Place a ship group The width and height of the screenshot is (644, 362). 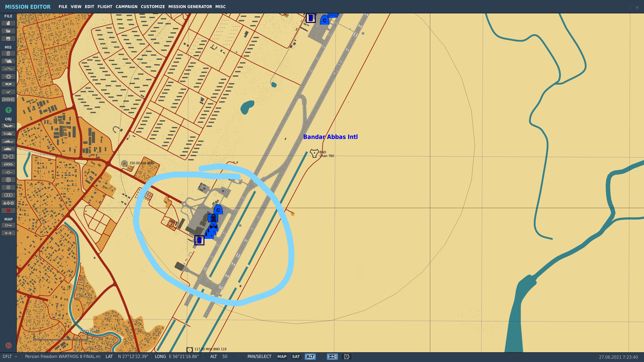(8, 141)
